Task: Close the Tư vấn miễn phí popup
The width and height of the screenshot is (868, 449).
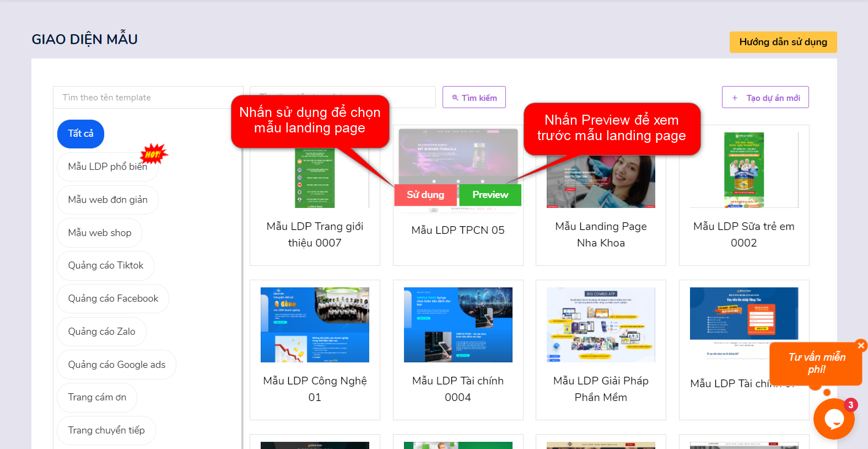Action: pos(861,345)
